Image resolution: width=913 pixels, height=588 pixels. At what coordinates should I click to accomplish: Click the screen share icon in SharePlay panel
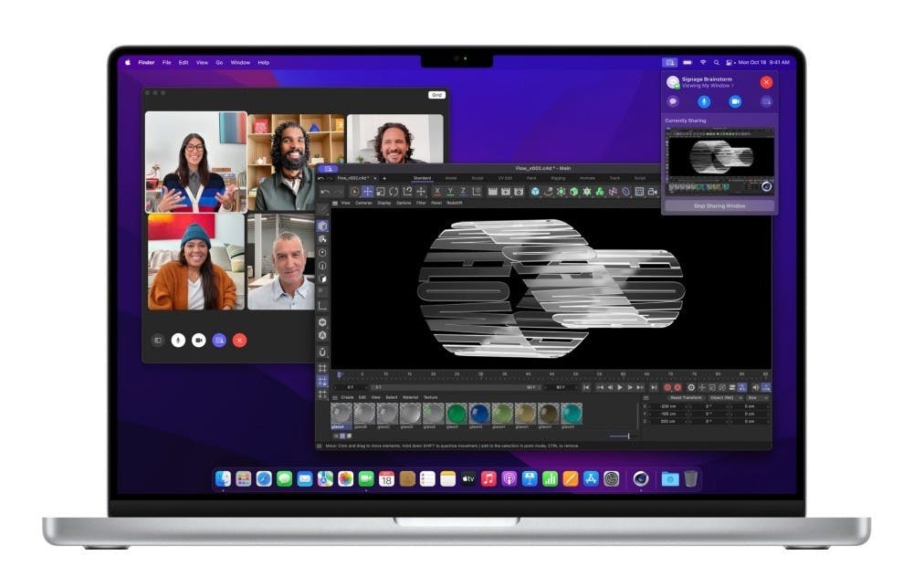(766, 102)
